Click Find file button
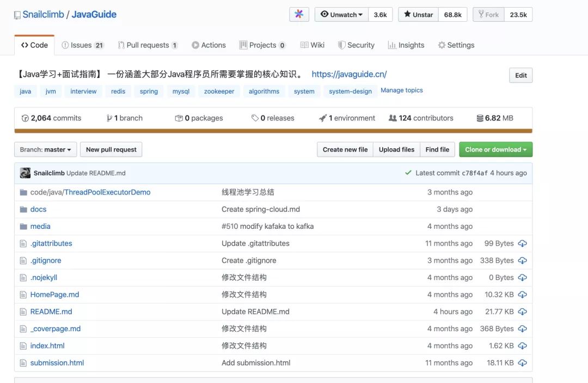The height and width of the screenshot is (383, 588). [437, 149]
